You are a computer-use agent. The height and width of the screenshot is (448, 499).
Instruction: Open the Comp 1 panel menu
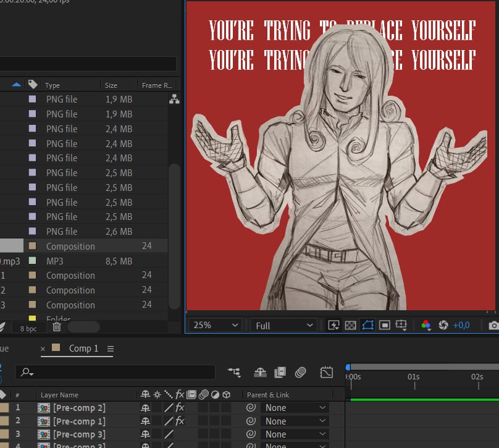pyautogui.click(x=111, y=349)
